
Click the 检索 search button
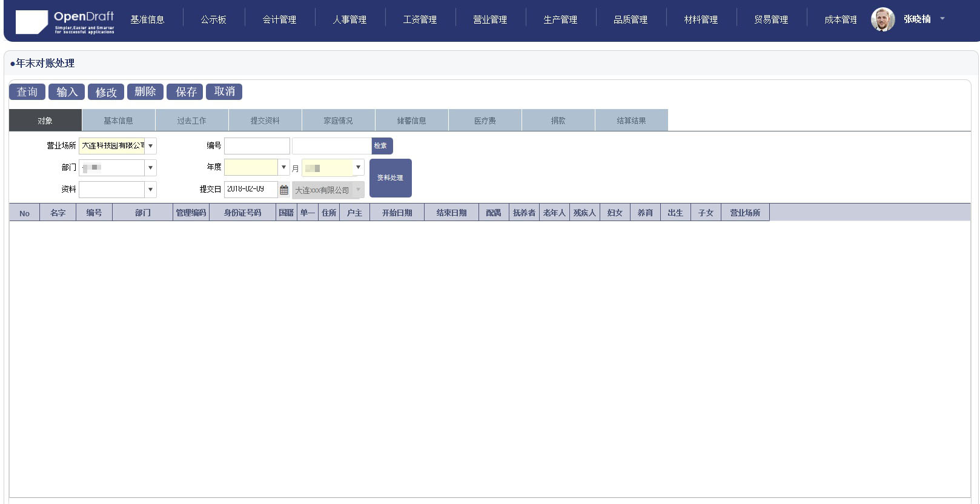[x=382, y=146]
